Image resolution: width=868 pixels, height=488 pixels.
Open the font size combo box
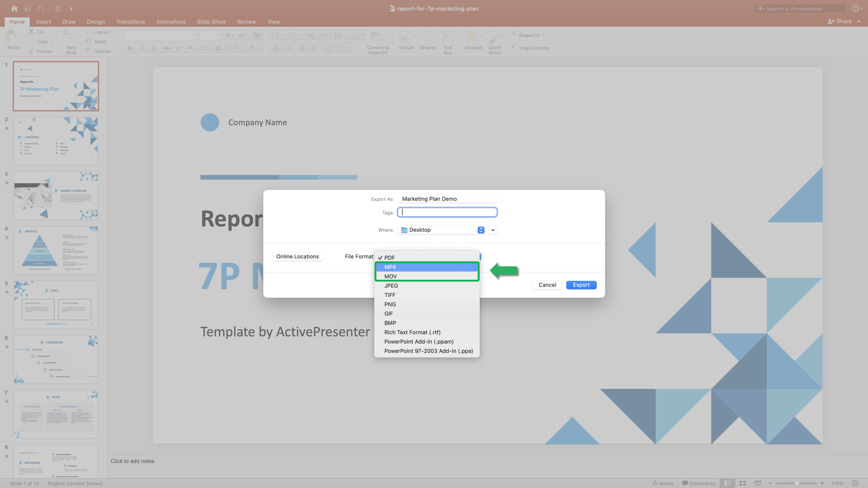211,35
